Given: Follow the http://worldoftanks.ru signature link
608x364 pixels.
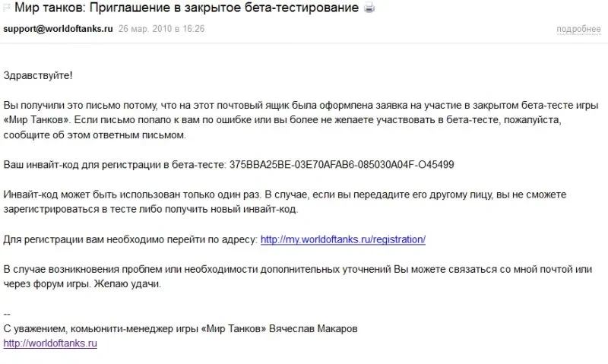Looking at the screenshot, I should click(50, 343).
